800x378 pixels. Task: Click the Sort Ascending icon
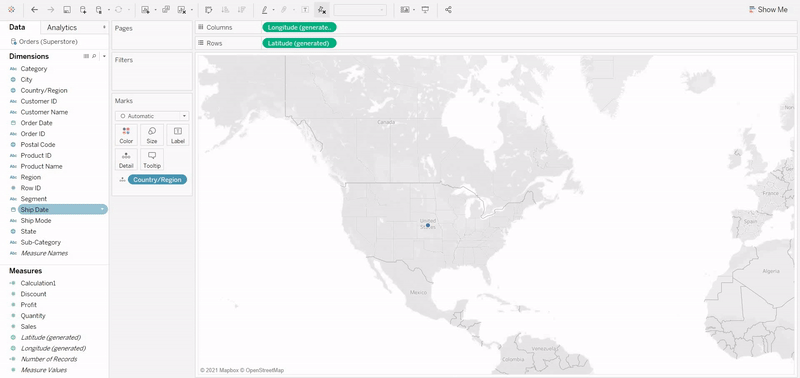pyautogui.click(x=225, y=10)
